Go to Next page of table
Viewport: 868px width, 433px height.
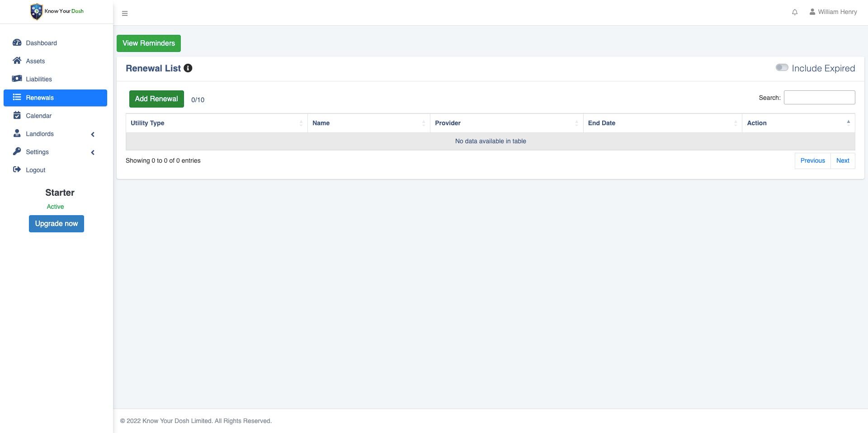843,161
